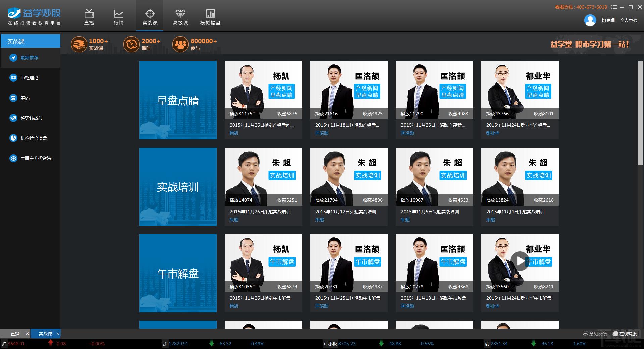Screen dimensions: 644x349
Task: Select 机构持仓操盘 in the sidebar
Action: (x=30, y=138)
